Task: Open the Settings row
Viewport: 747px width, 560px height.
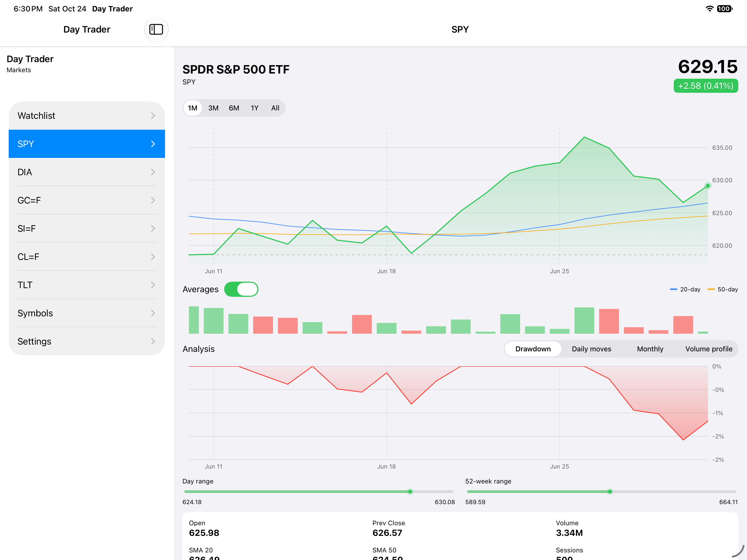Action: [x=87, y=342]
